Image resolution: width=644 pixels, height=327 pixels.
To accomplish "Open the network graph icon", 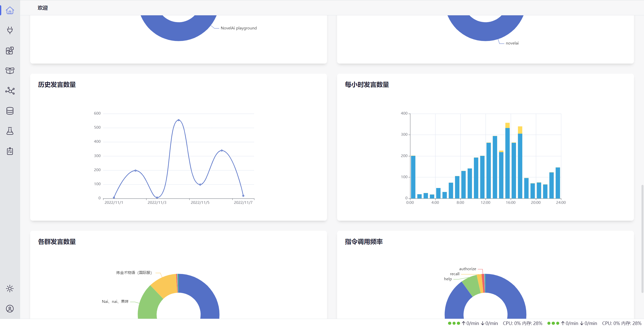I will pyautogui.click(x=10, y=91).
